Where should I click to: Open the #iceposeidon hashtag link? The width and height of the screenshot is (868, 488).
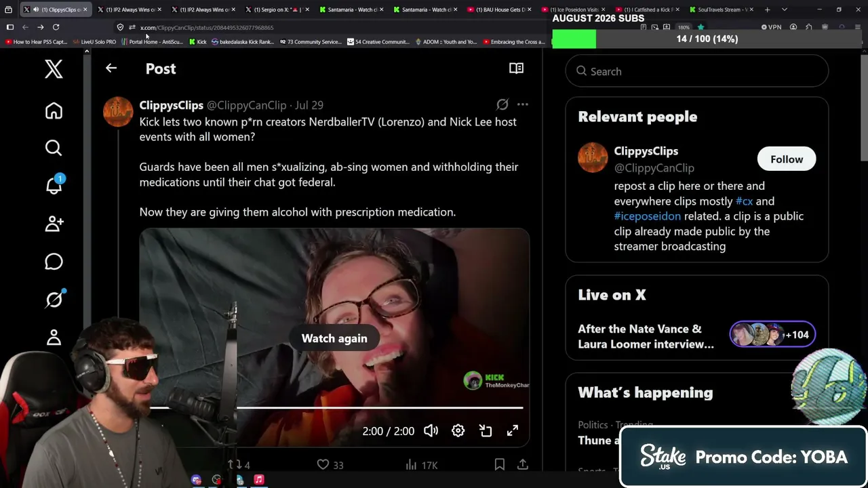pos(647,216)
